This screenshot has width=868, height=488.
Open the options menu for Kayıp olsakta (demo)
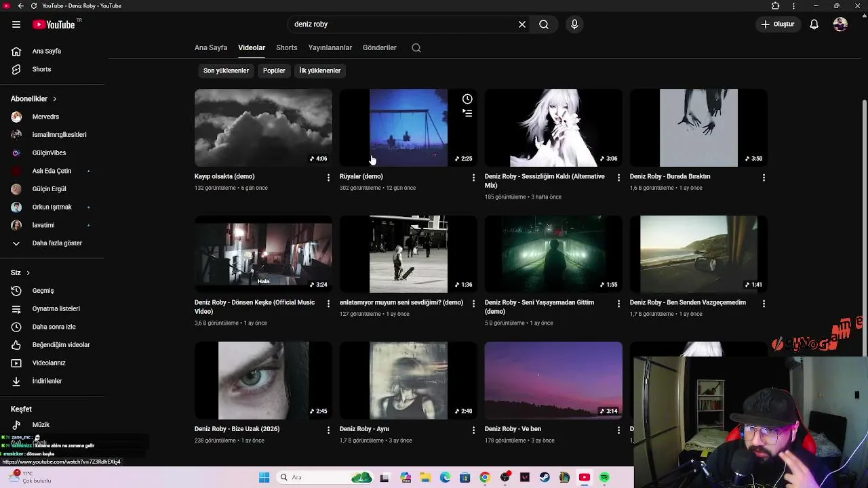point(328,178)
